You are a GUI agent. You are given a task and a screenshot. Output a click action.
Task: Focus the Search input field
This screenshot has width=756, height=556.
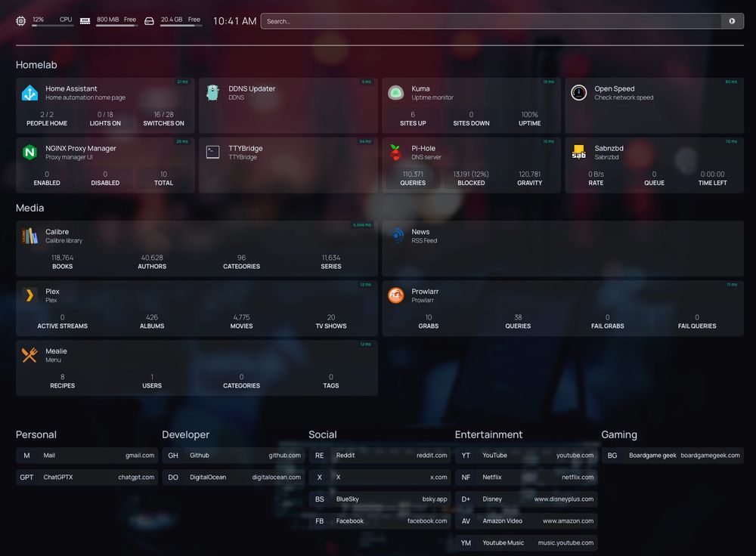pos(491,21)
